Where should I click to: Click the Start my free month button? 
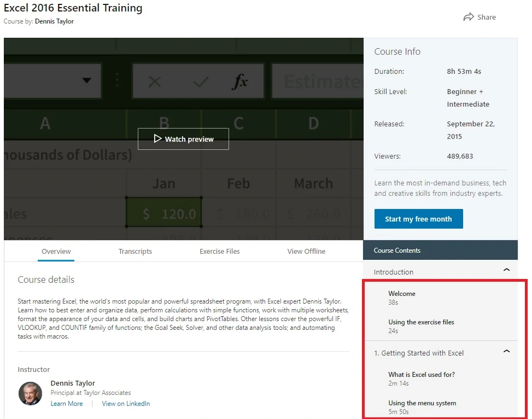pos(418,219)
